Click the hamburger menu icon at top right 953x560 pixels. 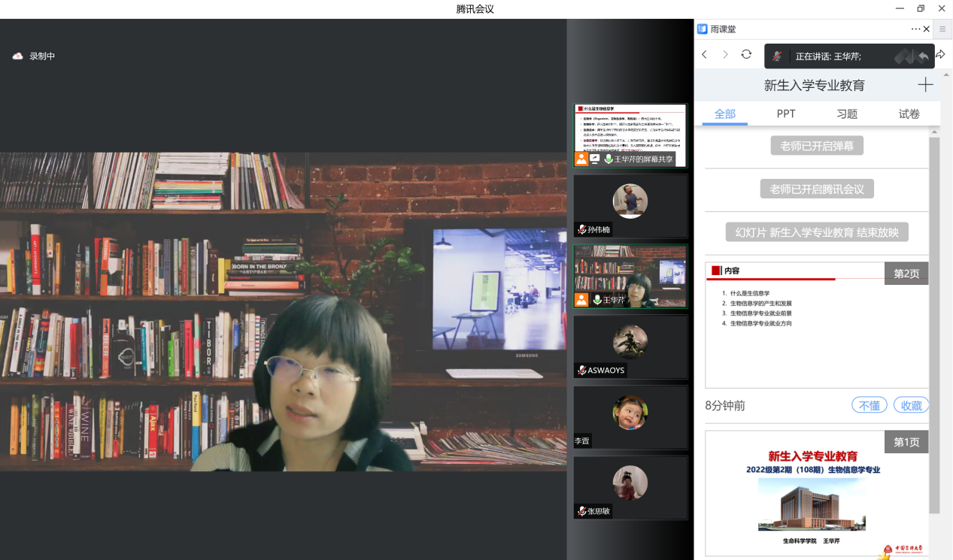click(x=942, y=29)
